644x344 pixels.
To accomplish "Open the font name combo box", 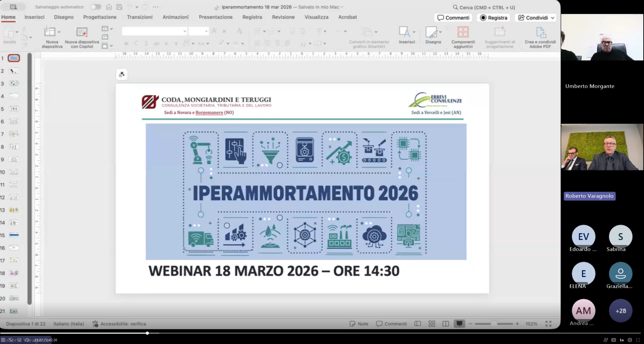I will (154, 31).
